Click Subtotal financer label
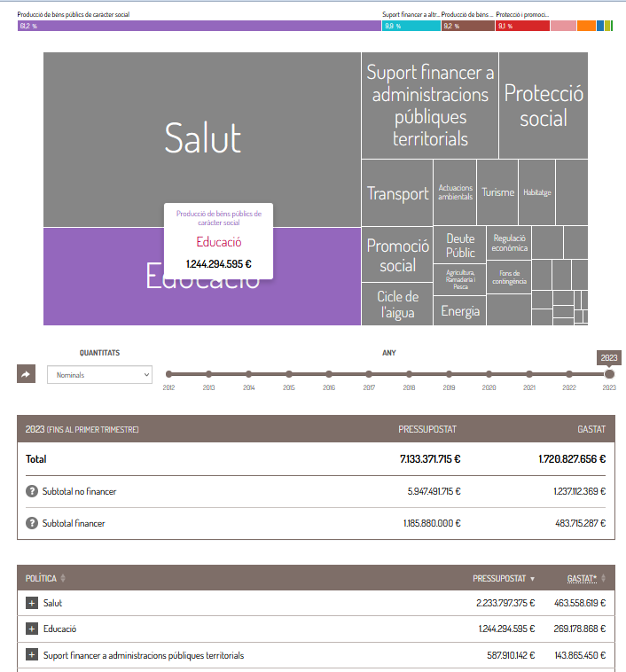Viewport: 626px width, 672px height. [74, 523]
